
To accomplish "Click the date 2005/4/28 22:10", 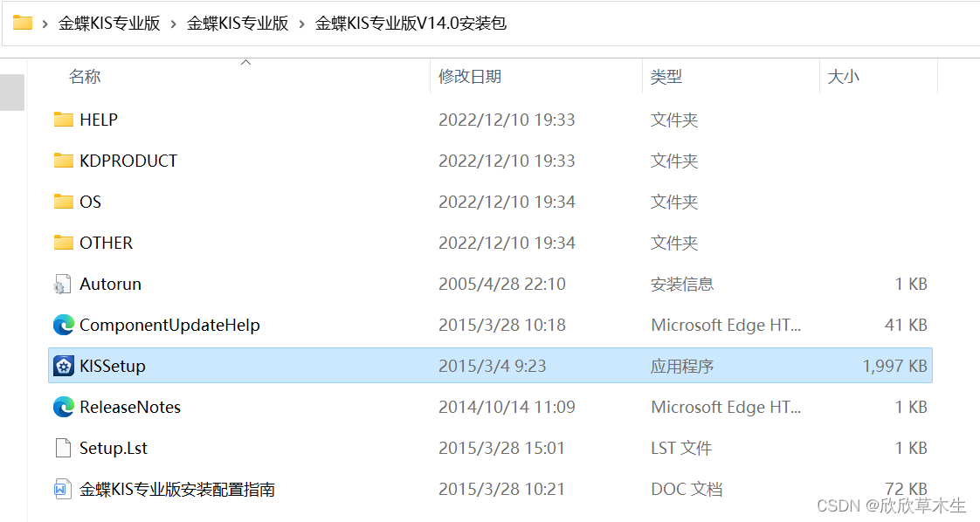I will coord(502,284).
